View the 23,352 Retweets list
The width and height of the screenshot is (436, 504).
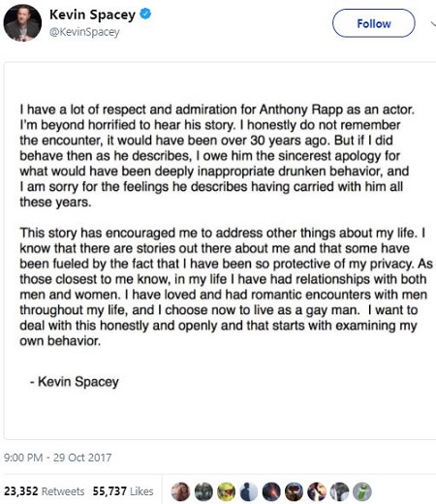point(44,491)
